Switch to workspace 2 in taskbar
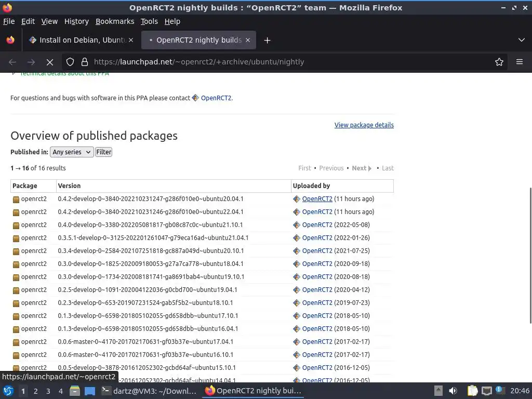Image resolution: width=532 pixels, height=399 pixels. pos(36,391)
